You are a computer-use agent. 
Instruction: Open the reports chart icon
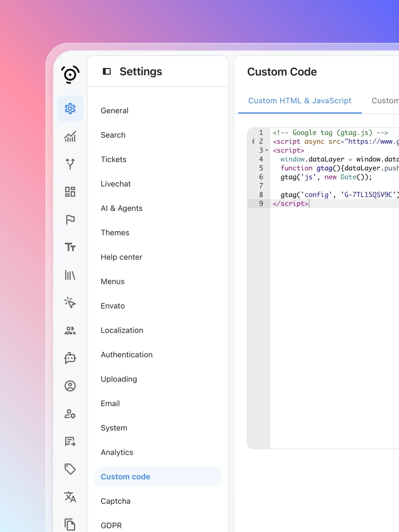click(x=70, y=136)
